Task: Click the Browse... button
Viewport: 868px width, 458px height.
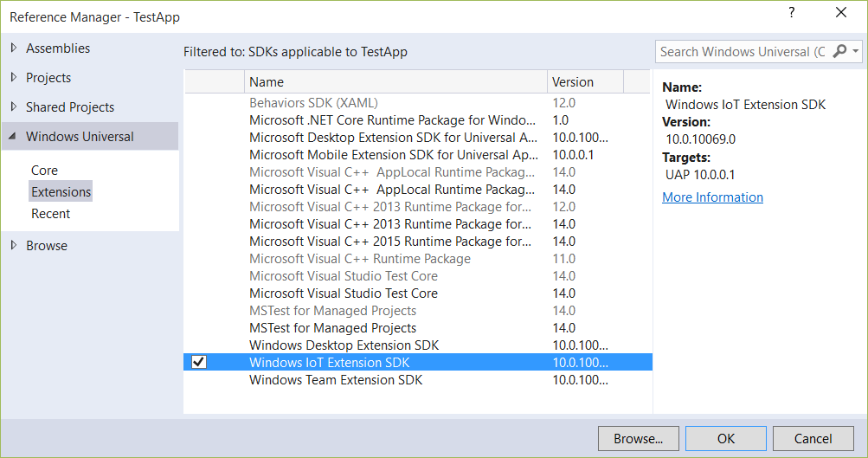Action: (x=638, y=439)
